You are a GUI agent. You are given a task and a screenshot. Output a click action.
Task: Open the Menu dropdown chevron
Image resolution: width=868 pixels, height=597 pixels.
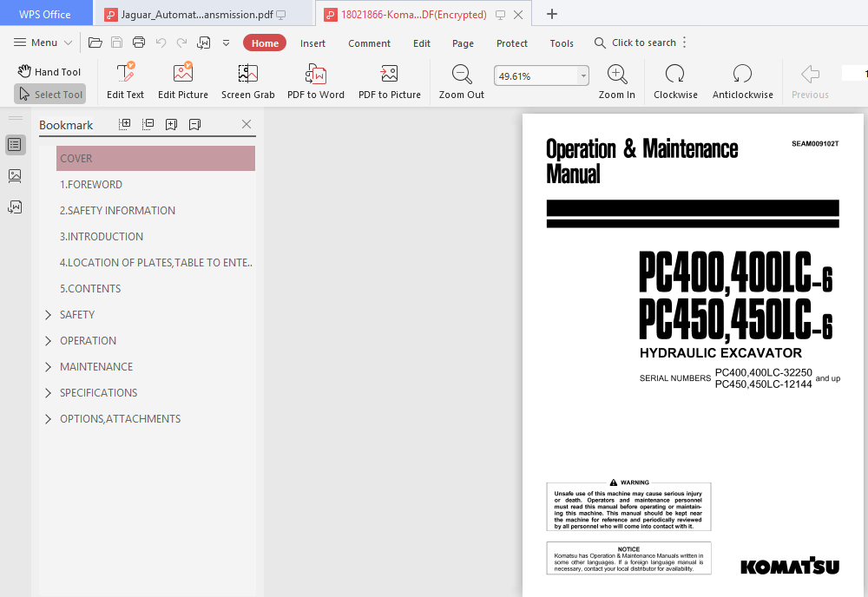[68, 43]
